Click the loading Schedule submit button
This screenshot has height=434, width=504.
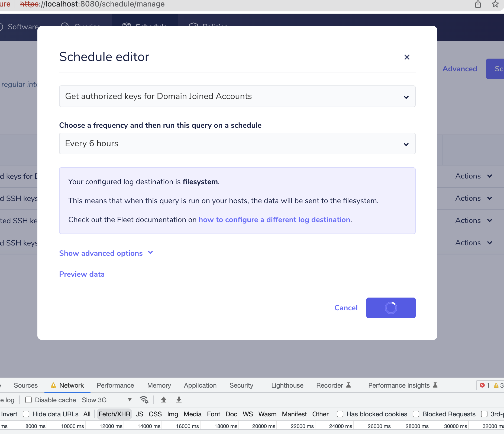point(391,308)
